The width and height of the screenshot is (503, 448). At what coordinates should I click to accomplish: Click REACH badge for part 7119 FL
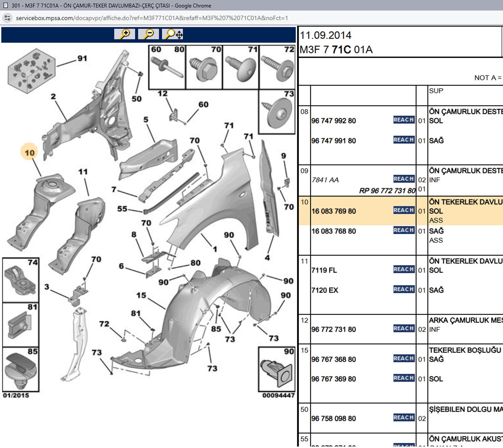pos(404,269)
